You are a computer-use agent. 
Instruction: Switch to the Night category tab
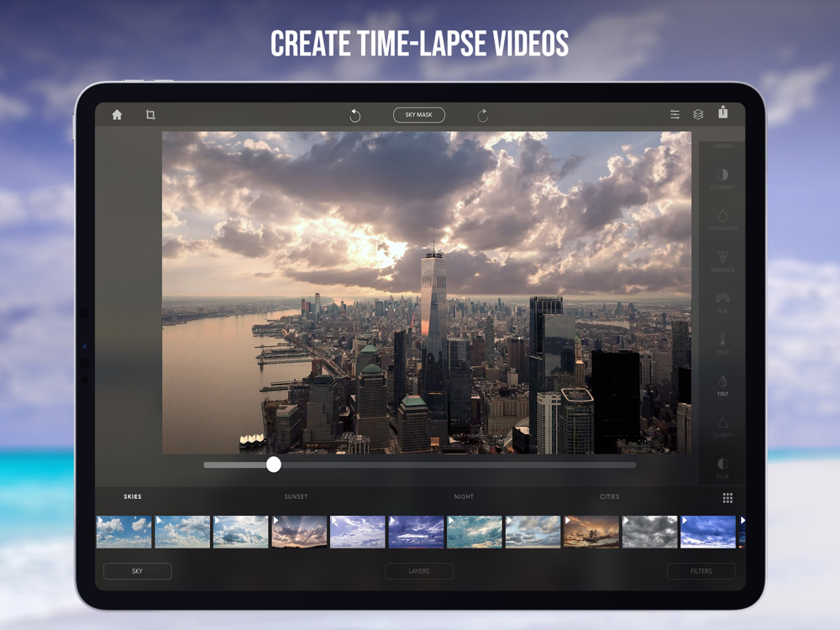pos(464,496)
